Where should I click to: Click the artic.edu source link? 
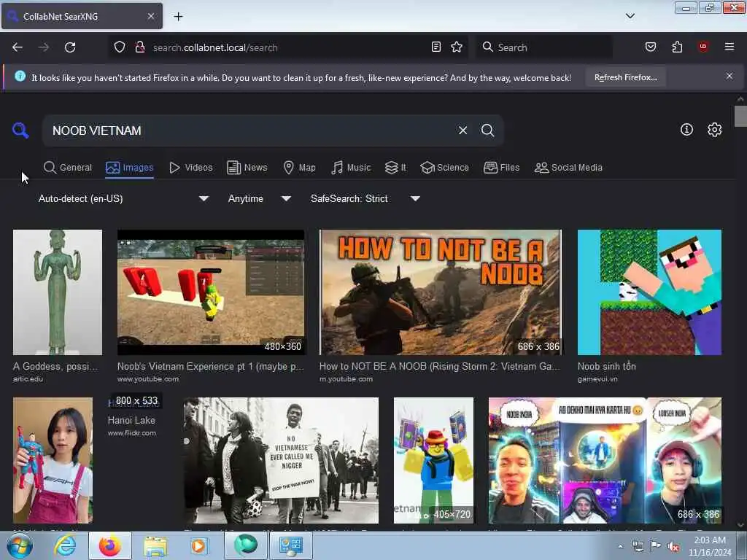(28, 379)
